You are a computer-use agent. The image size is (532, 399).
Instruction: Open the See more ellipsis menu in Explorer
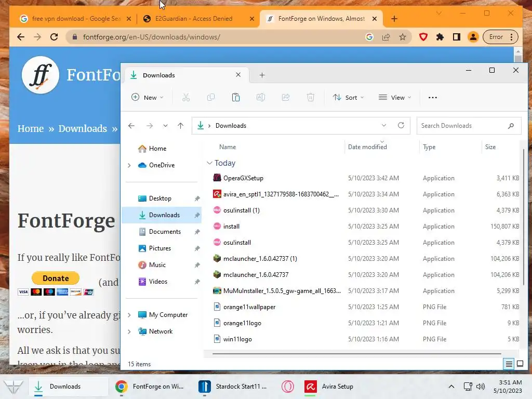(x=433, y=98)
